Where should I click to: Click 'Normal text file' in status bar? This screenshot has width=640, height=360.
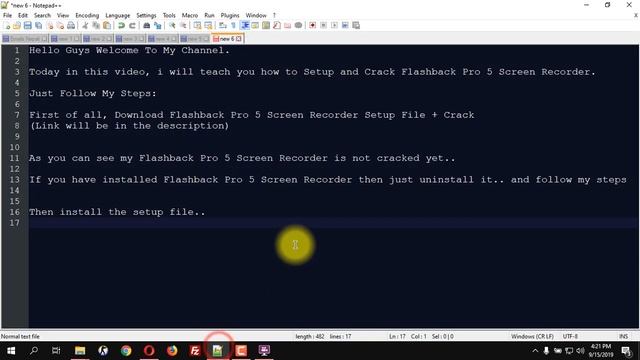[20, 337]
